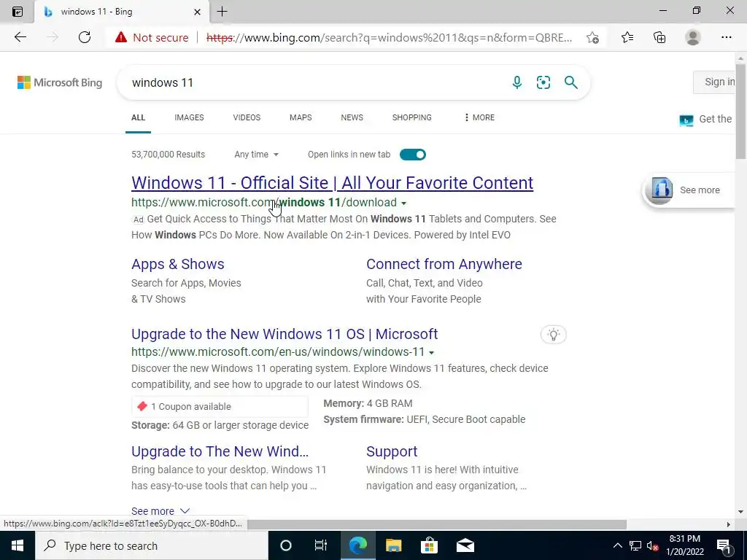This screenshot has height=560, width=747.
Task: Click the lightbulb feedback icon
Action: click(553, 334)
